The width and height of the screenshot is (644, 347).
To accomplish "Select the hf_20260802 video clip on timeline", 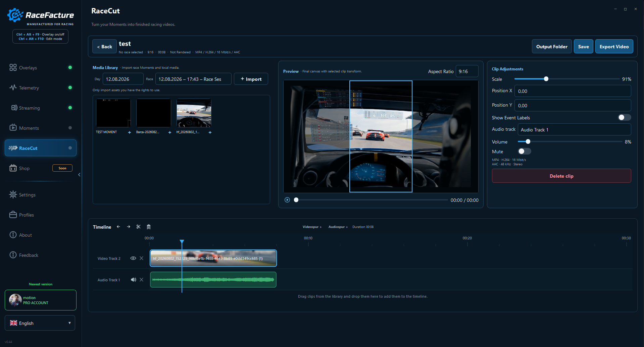I will (213, 258).
